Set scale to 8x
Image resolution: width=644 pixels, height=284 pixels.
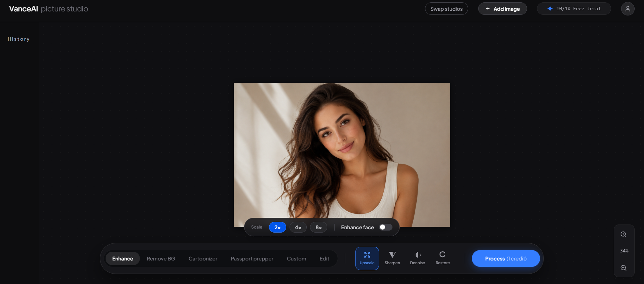318,227
